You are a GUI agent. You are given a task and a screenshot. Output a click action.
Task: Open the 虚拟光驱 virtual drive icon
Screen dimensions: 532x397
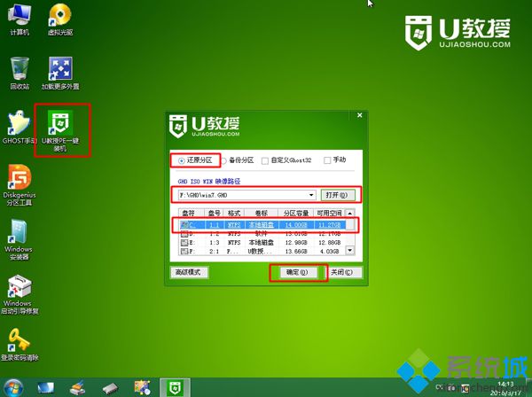coord(60,19)
